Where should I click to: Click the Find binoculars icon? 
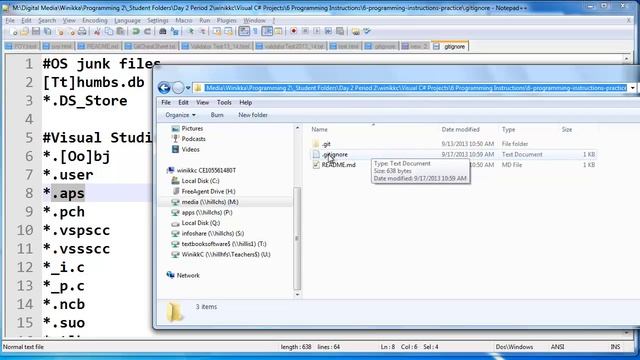click(x=163, y=31)
